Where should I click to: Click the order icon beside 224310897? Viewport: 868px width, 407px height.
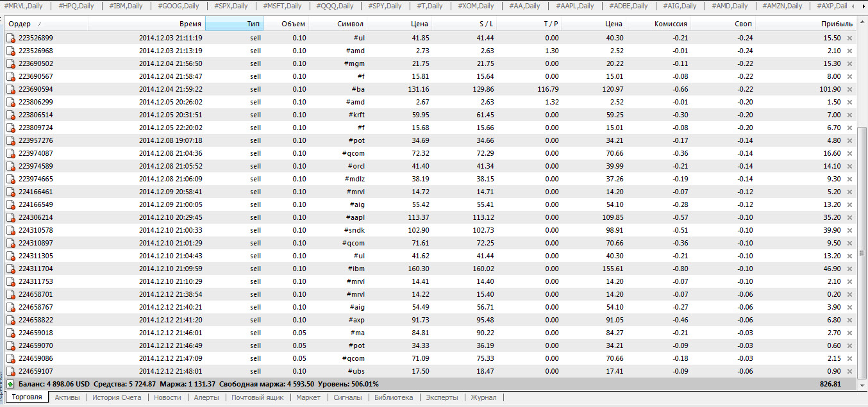pyautogui.click(x=10, y=243)
